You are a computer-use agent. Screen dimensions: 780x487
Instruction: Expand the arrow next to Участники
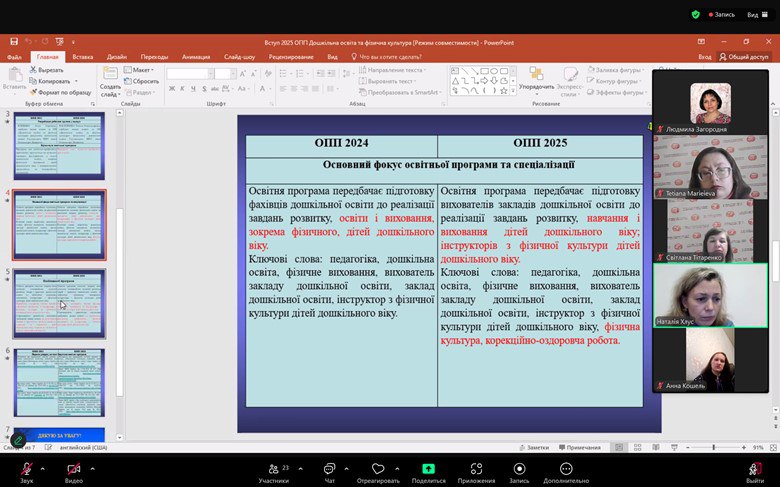coord(300,468)
